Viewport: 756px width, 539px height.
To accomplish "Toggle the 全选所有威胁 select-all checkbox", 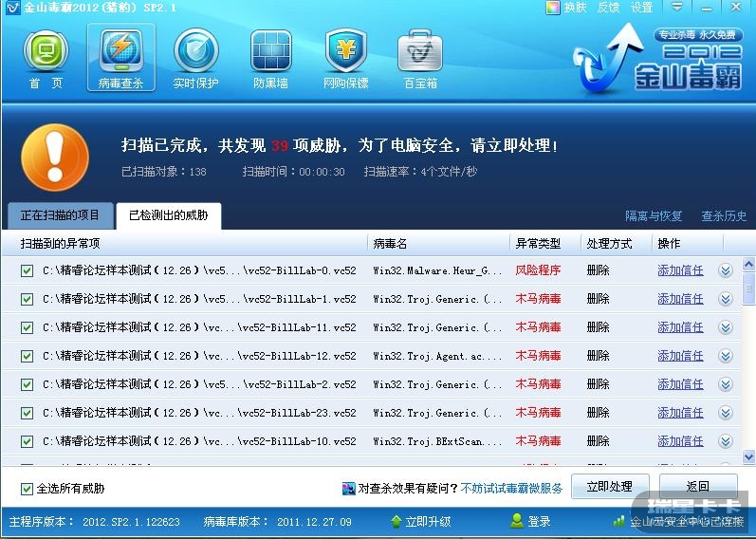I will pos(27,489).
